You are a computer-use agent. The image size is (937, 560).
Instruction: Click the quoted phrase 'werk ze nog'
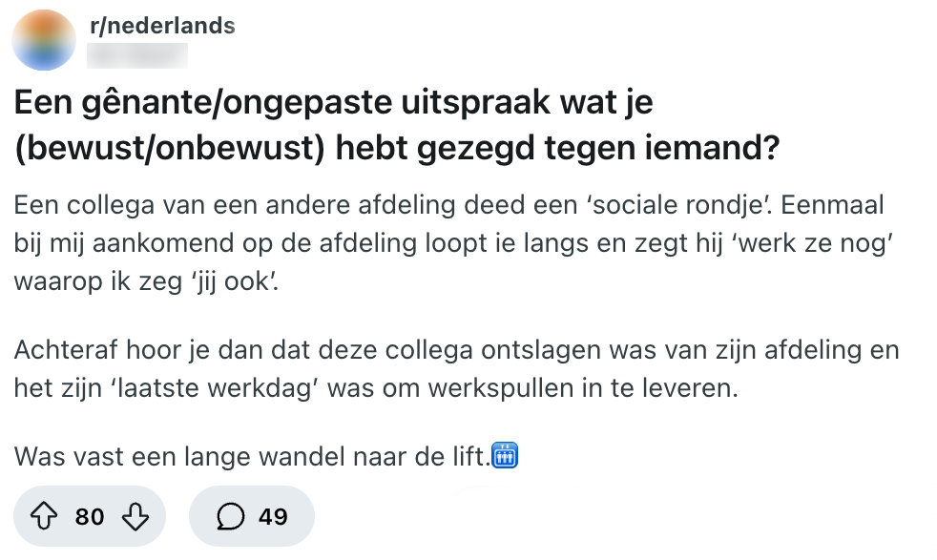[835, 242]
